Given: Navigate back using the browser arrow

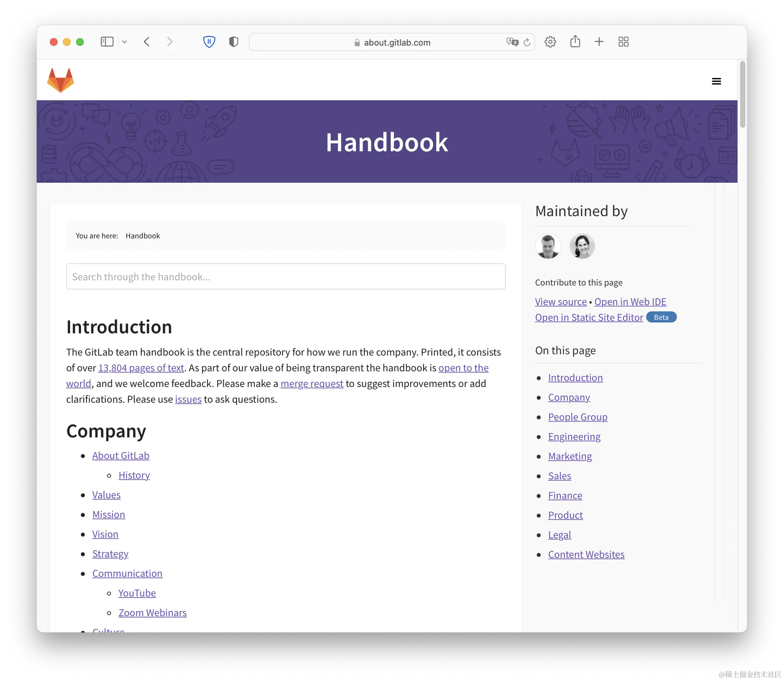Looking at the screenshot, I should (x=147, y=42).
